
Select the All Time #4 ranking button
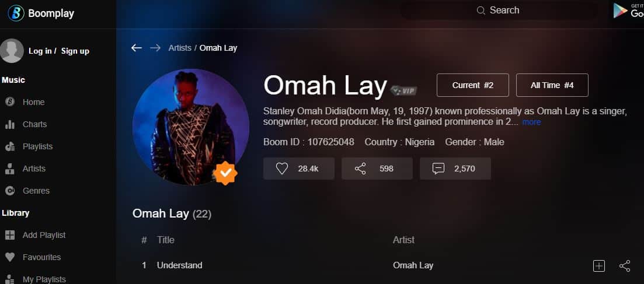[x=552, y=85]
